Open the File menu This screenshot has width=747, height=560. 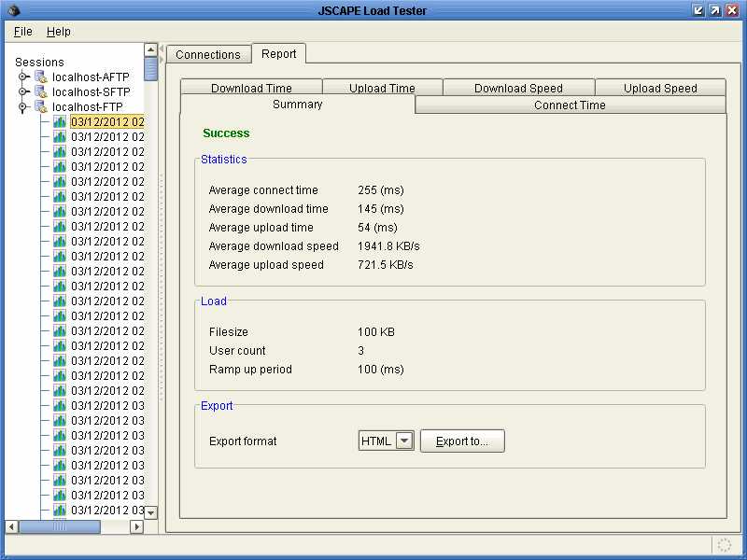tap(22, 32)
